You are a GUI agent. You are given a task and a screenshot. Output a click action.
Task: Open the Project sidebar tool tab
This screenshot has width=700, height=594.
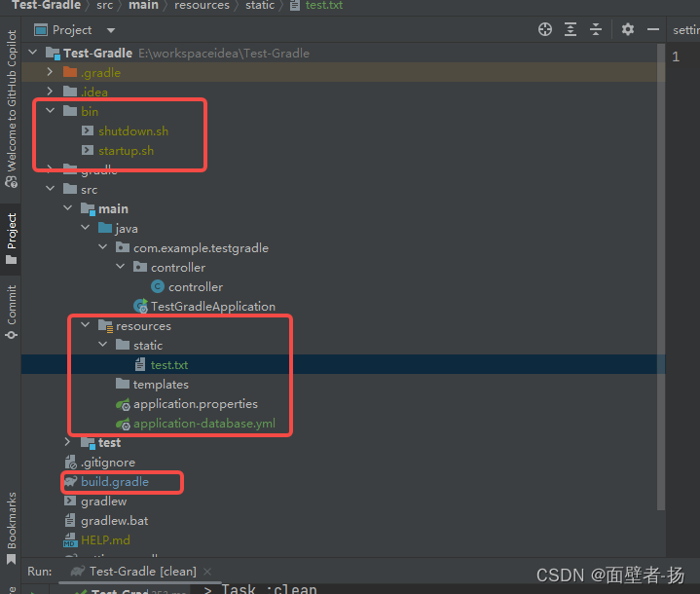tap(11, 238)
